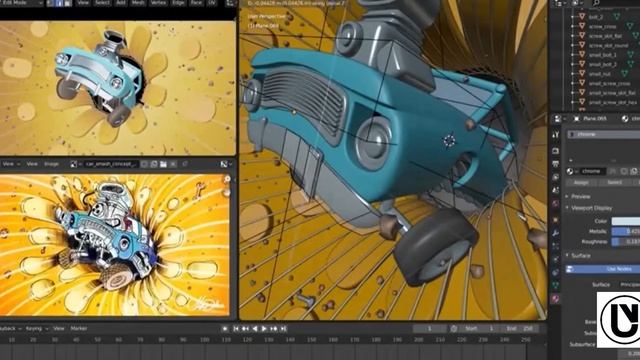Jump to next keyframe
This screenshot has width=640, height=360.
point(273,329)
